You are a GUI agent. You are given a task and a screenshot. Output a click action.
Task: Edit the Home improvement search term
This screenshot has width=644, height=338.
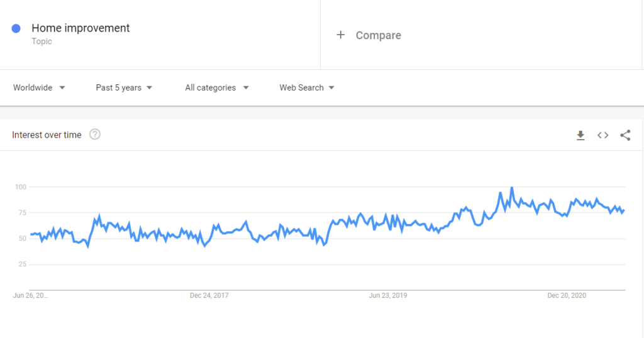[80, 28]
